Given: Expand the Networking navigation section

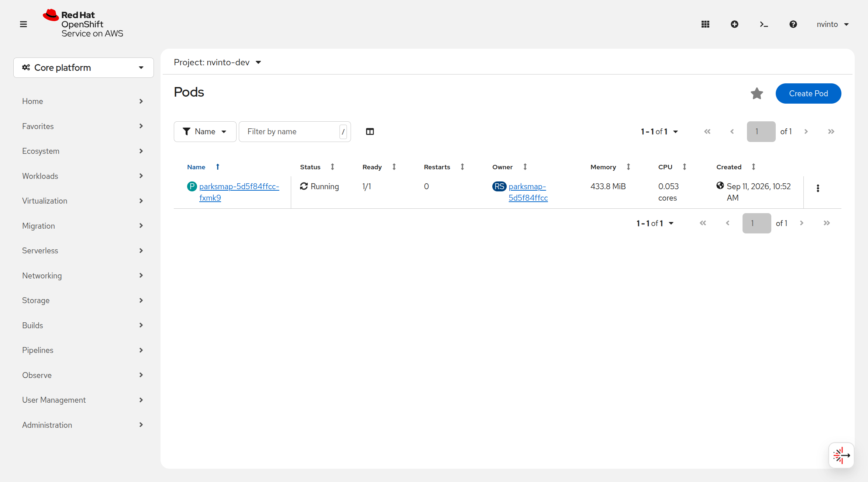Looking at the screenshot, I should point(83,275).
